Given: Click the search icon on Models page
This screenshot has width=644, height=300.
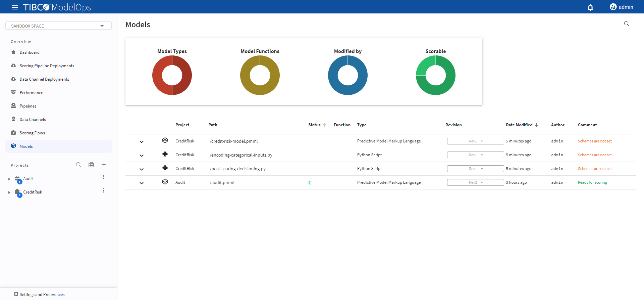Looking at the screenshot, I should tap(626, 24).
